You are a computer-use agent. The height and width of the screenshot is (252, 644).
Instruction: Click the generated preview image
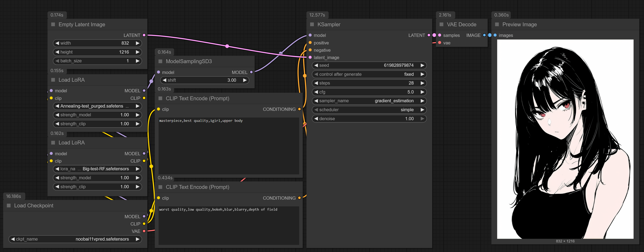[565, 139]
